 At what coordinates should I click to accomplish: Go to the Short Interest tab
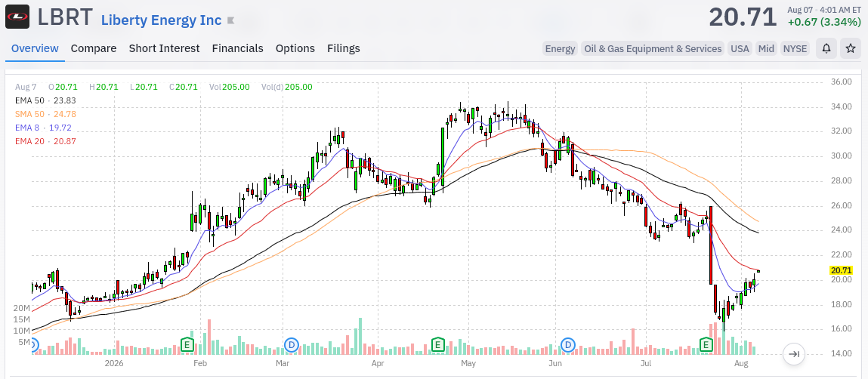(164, 48)
